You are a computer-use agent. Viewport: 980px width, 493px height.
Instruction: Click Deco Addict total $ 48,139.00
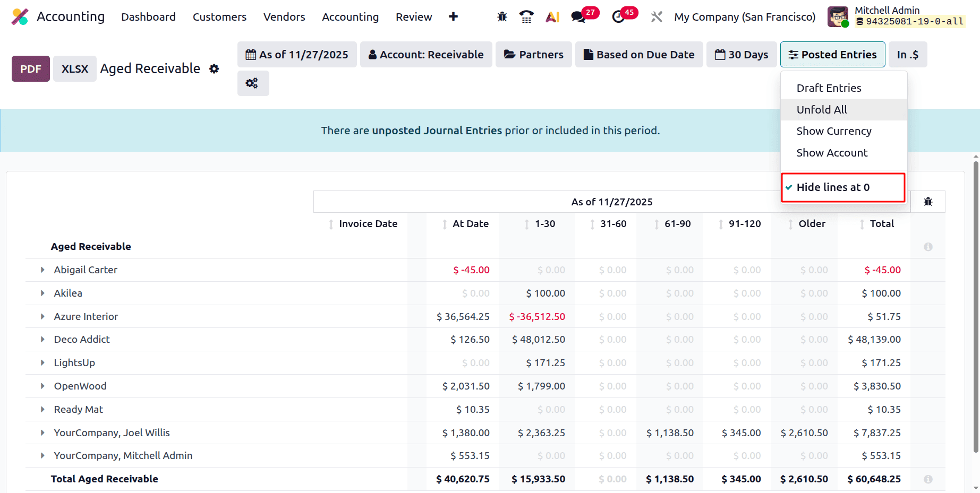coord(874,340)
